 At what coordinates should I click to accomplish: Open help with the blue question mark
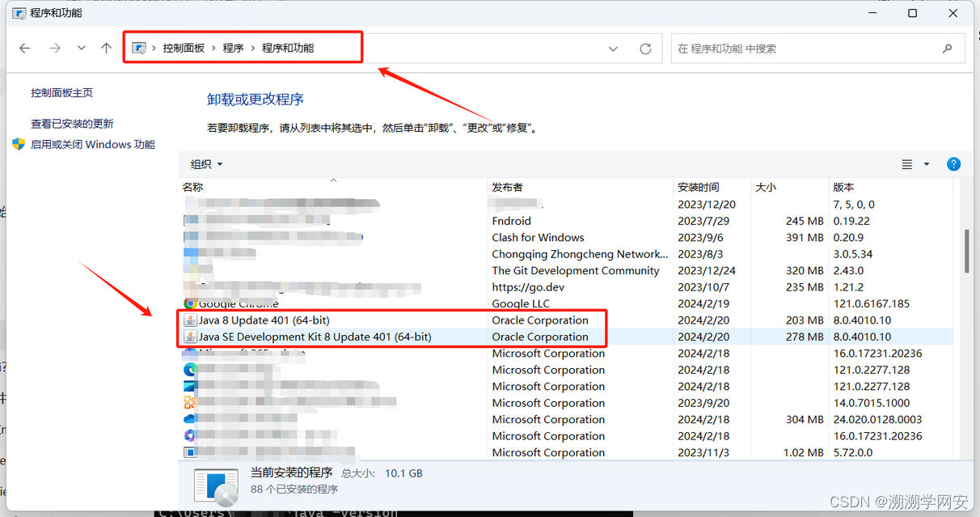[953, 164]
